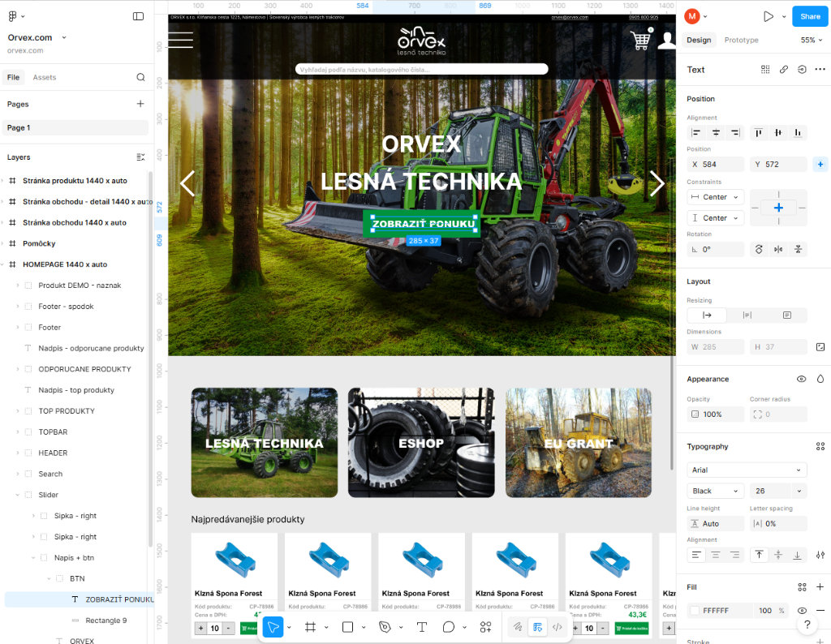Open the search icon in the left panel
Viewport: 831px width, 644px height.
(x=140, y=77)
